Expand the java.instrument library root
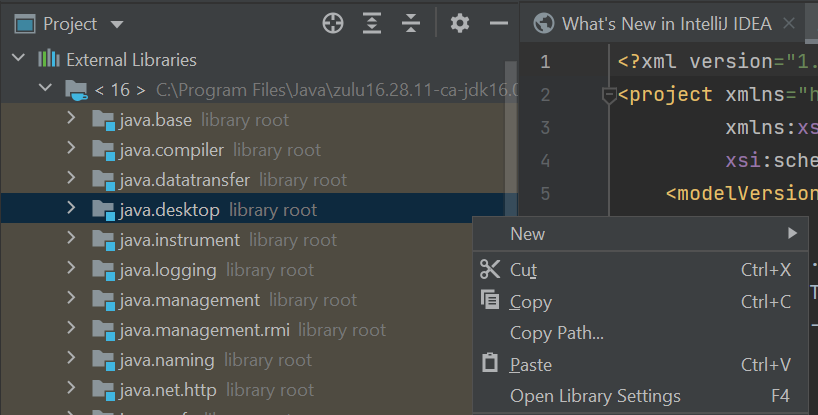The image size is (818, 415). click(71, 238)
